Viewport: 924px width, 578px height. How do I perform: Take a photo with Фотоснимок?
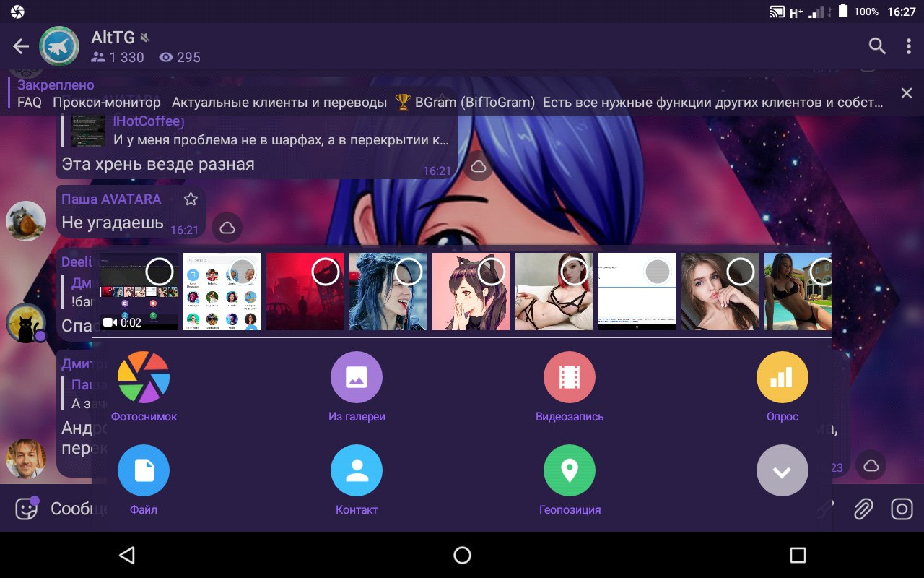click(144, 387)
